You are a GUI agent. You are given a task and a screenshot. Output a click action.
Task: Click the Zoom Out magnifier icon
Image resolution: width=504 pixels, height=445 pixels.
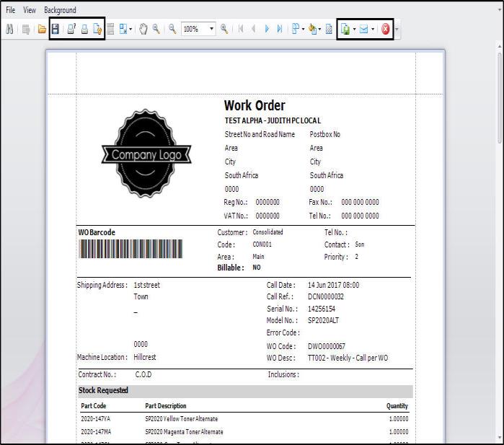[172, 30]
